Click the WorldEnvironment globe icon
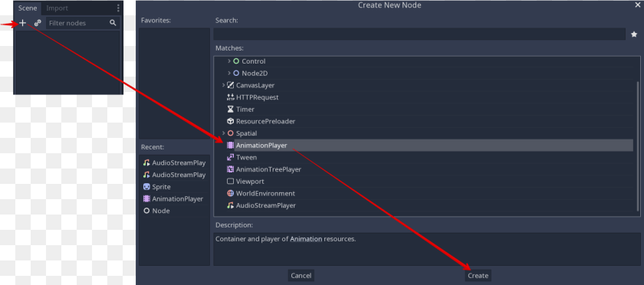 [x=231, y=193]
